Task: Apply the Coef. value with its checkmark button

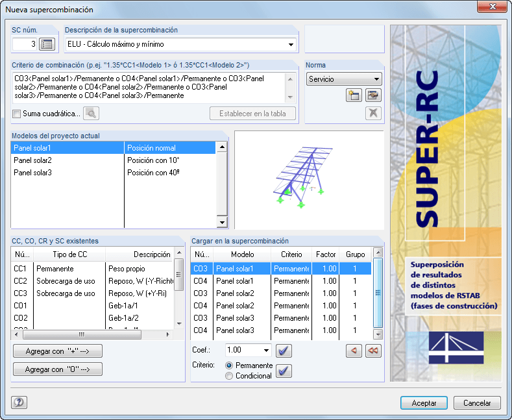Action: coord(284,351)
